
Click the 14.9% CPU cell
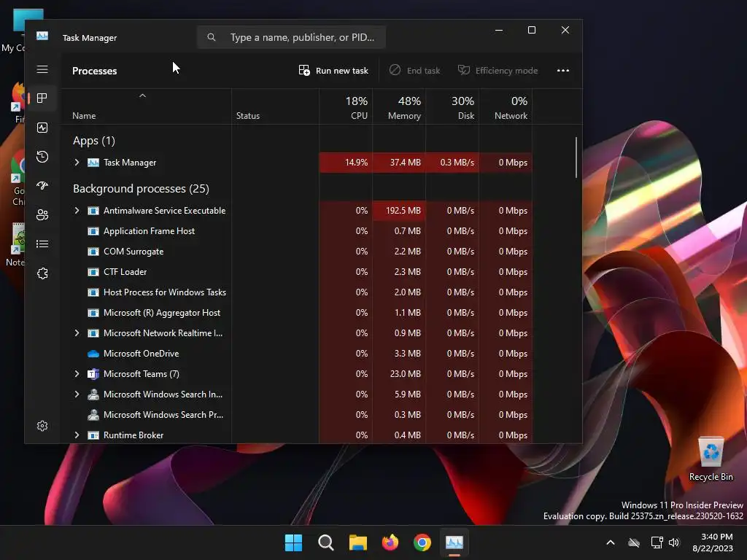click(346, 163)
